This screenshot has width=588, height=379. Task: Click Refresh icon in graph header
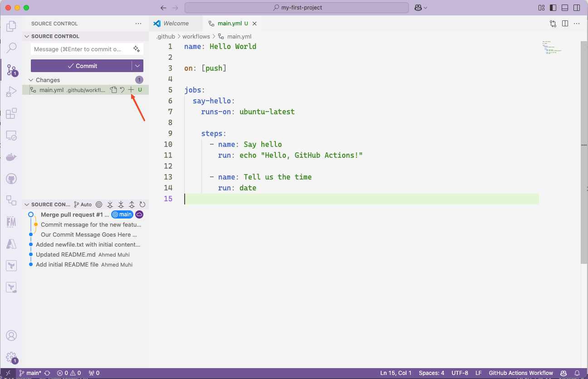[x=142, y=204]
